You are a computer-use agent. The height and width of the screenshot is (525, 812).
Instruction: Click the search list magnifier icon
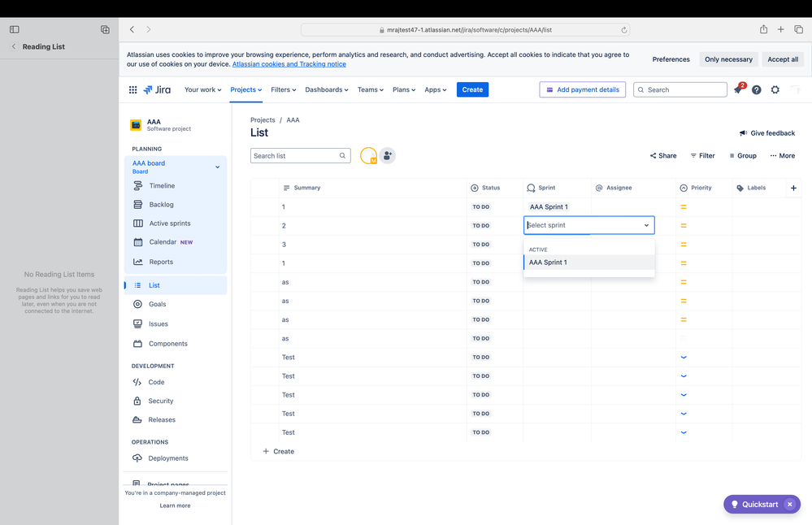point(342,155)
